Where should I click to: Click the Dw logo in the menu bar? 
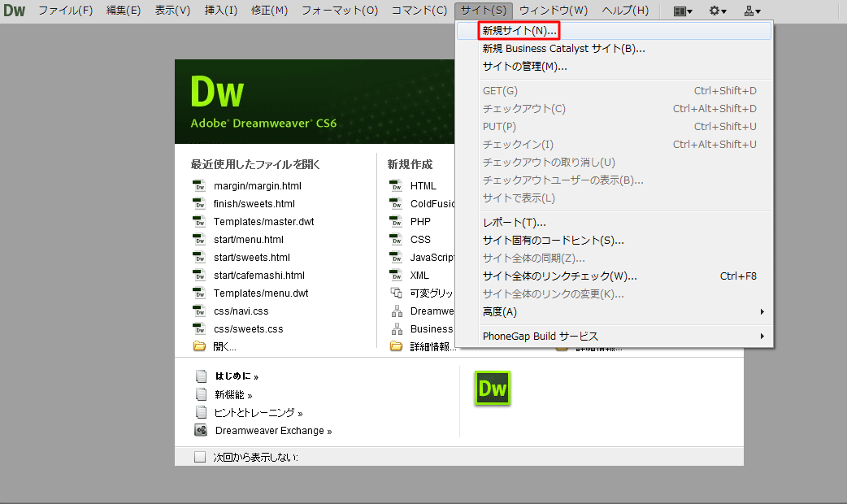tap(14, 11)
